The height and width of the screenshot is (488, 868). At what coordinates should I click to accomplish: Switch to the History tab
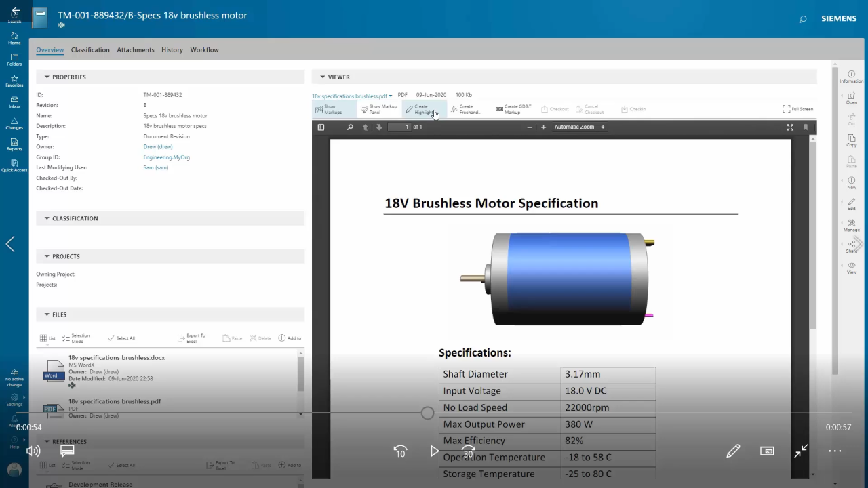[x=172, y=49]
